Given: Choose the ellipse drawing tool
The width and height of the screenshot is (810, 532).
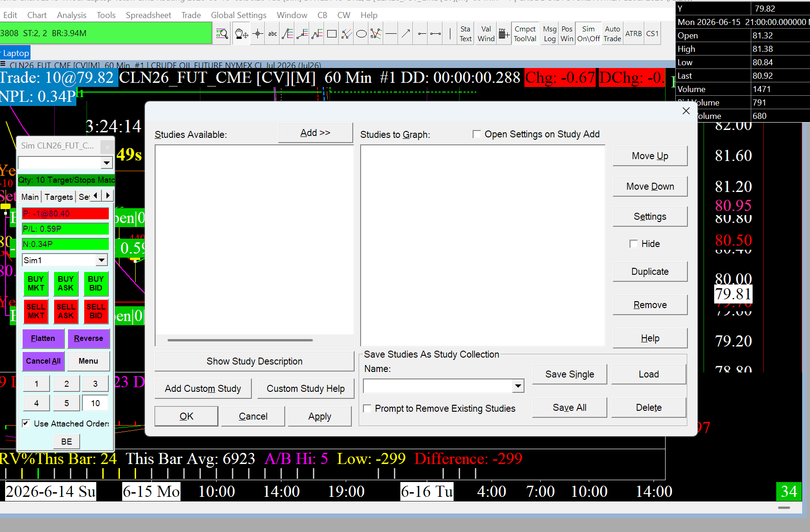Looking at the screenshot, I should point(361,34).
